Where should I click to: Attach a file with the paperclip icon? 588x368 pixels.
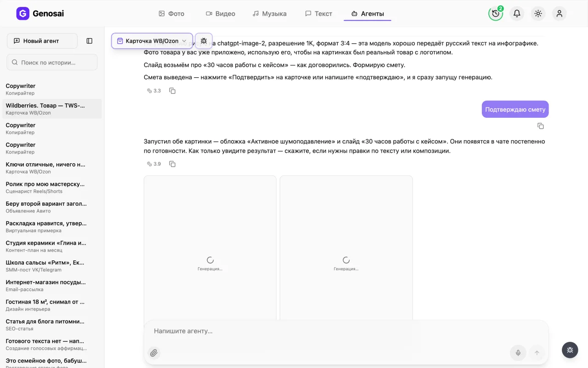[x=154, y=353]
